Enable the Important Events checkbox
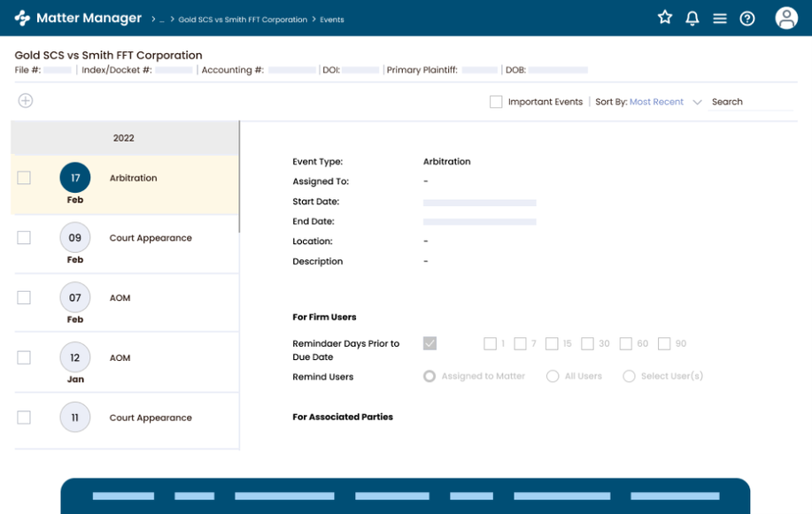 496,102
